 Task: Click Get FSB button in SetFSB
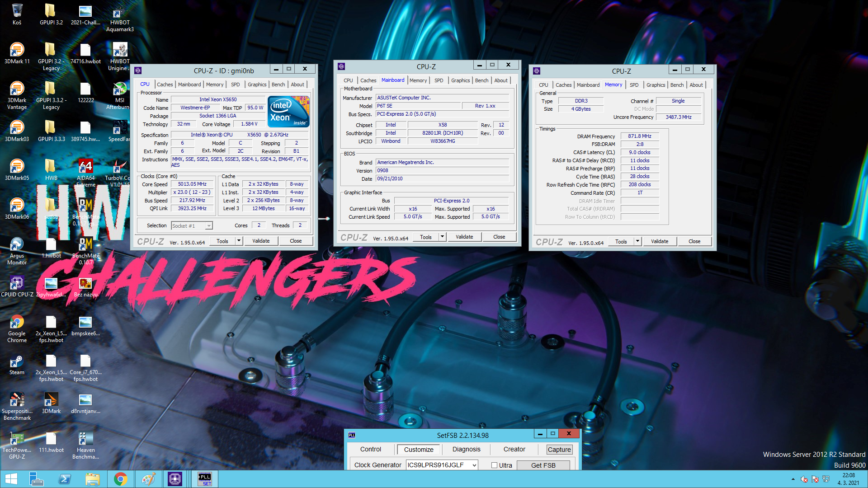coord(543,465)
